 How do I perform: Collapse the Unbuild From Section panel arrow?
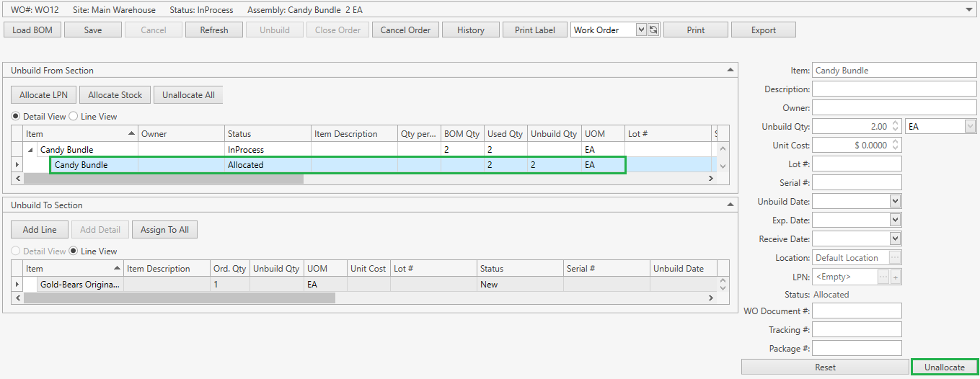coord(730,70)
